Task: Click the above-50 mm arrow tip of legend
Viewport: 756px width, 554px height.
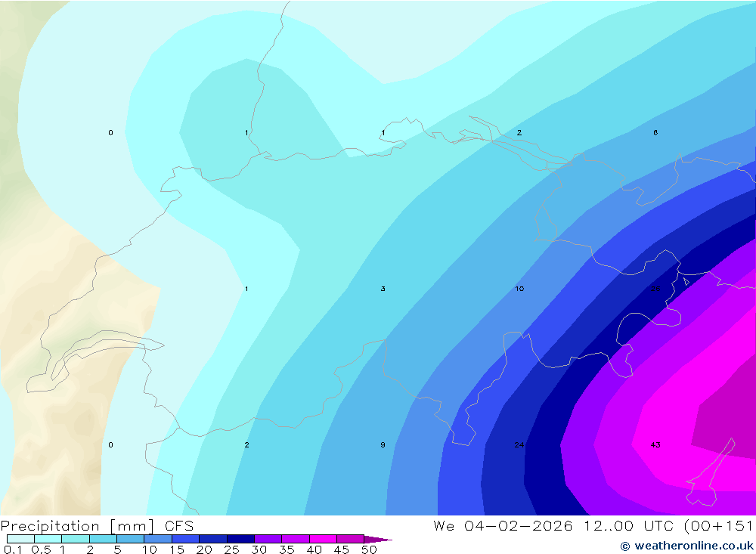Action: pos(377,539)
